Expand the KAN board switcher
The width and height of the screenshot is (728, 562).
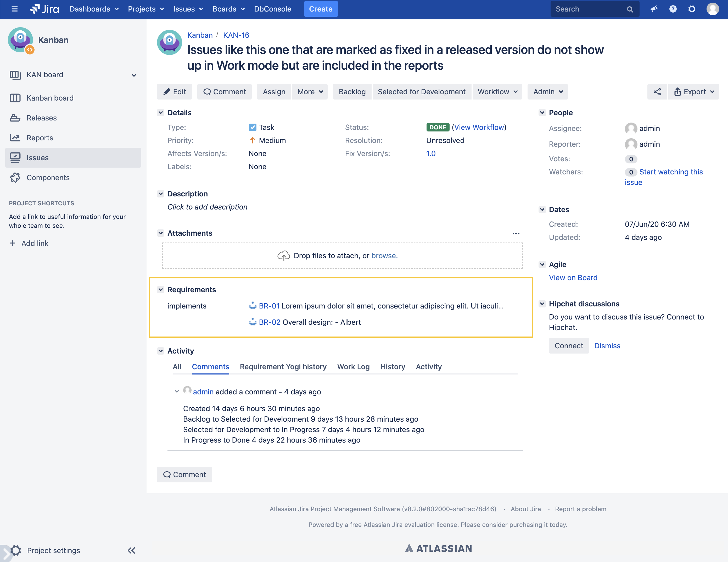pos(134,75)
